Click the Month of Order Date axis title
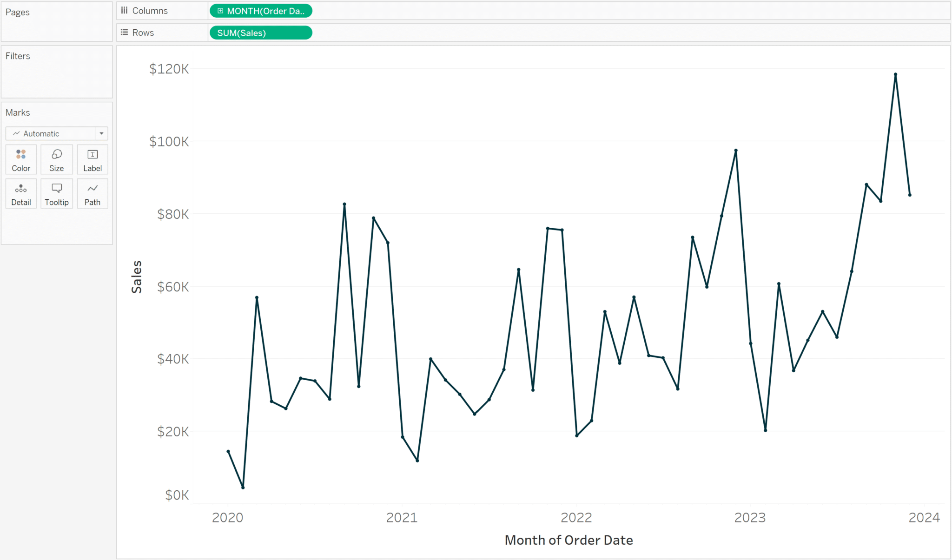The height and width of the screenshot is (560, 952). point(569,540)
